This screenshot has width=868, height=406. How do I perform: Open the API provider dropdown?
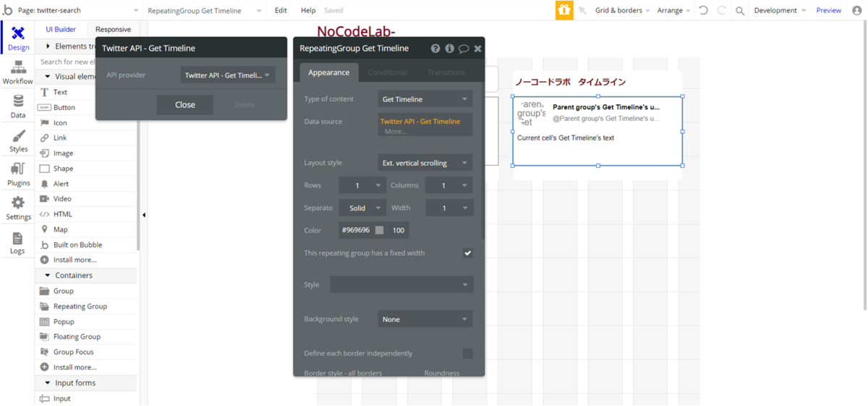coord(228,75)
